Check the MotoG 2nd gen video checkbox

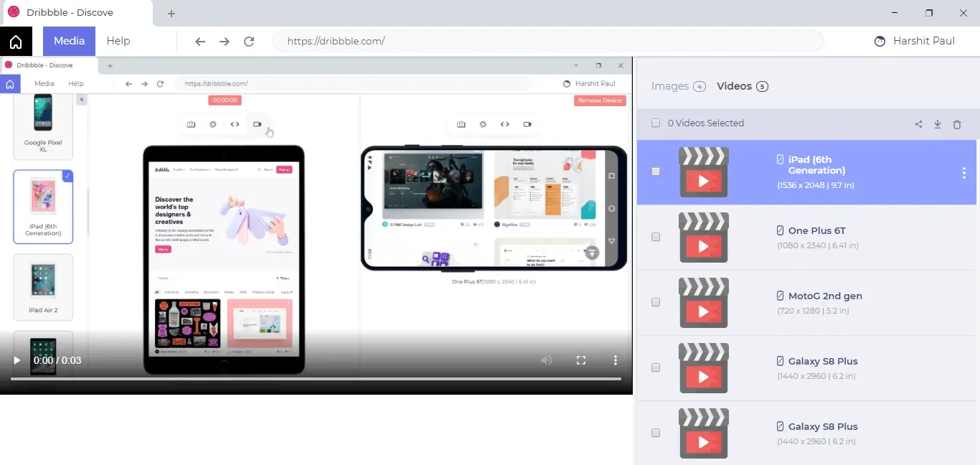655,302
